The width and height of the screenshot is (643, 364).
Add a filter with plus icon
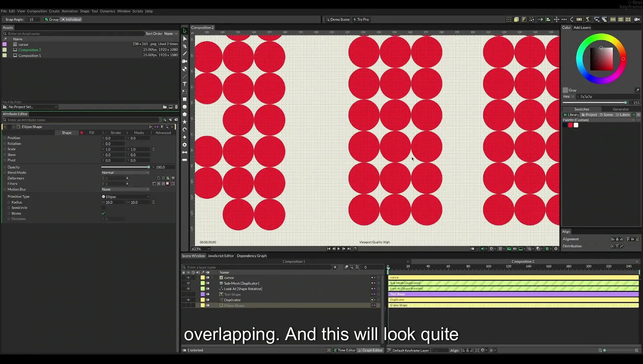[x=127, y=184]
